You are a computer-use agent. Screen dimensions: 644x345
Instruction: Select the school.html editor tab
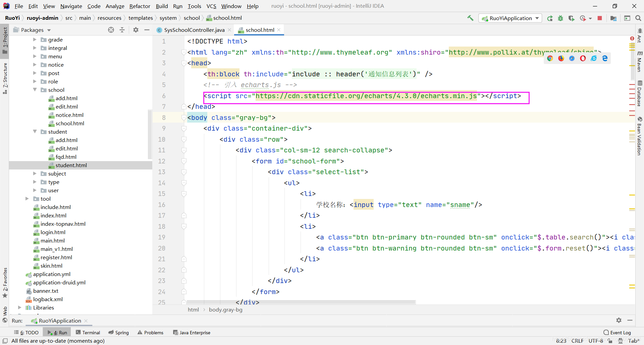259,30
